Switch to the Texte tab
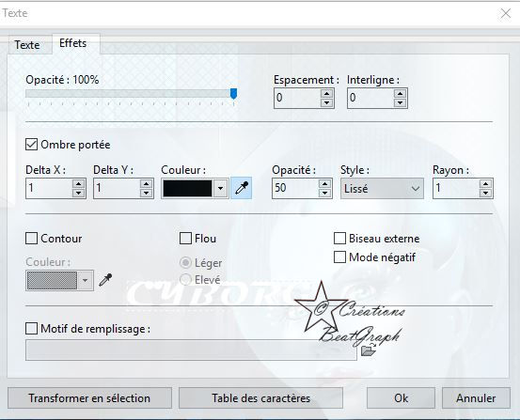This screenshot has width=520, height=420. point(27,45)
